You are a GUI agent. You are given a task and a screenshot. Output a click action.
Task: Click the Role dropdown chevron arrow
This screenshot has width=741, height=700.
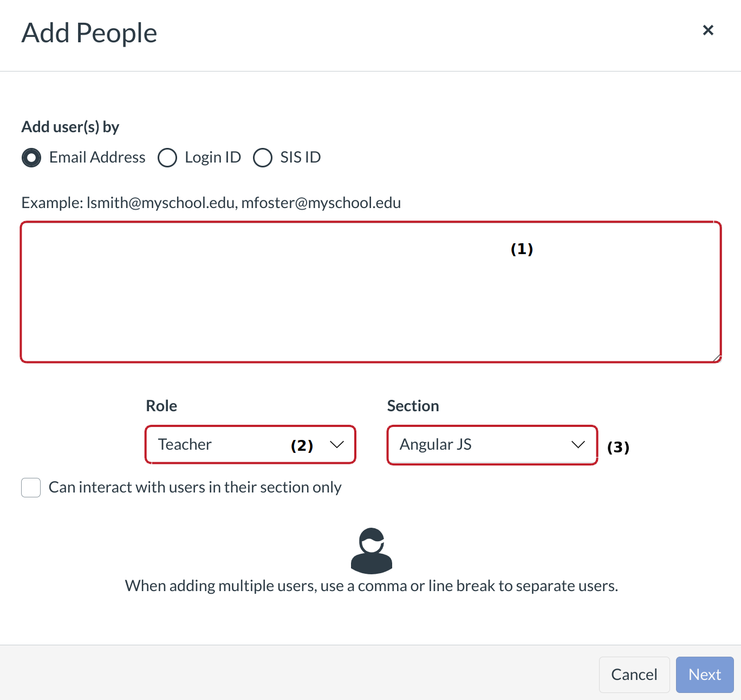click(x=337, y=445)
